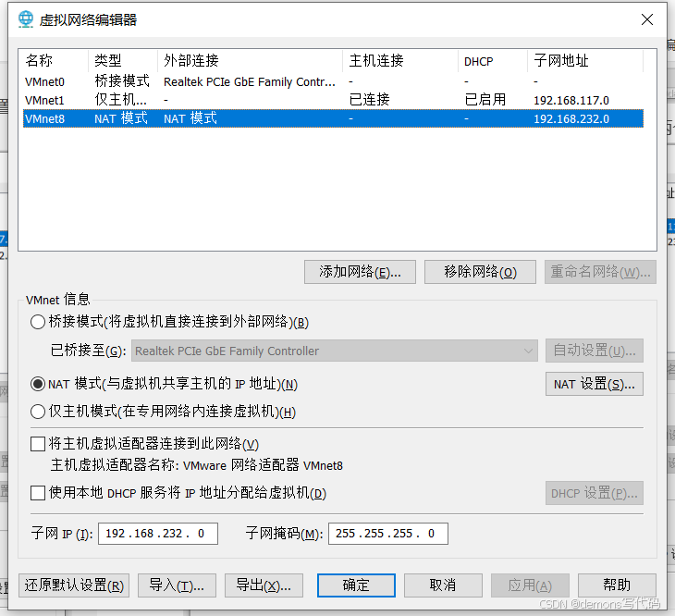Select the VMnet8 row
Image resolution: width=675 pixels, height=616 pixels.
coord(333,118)
